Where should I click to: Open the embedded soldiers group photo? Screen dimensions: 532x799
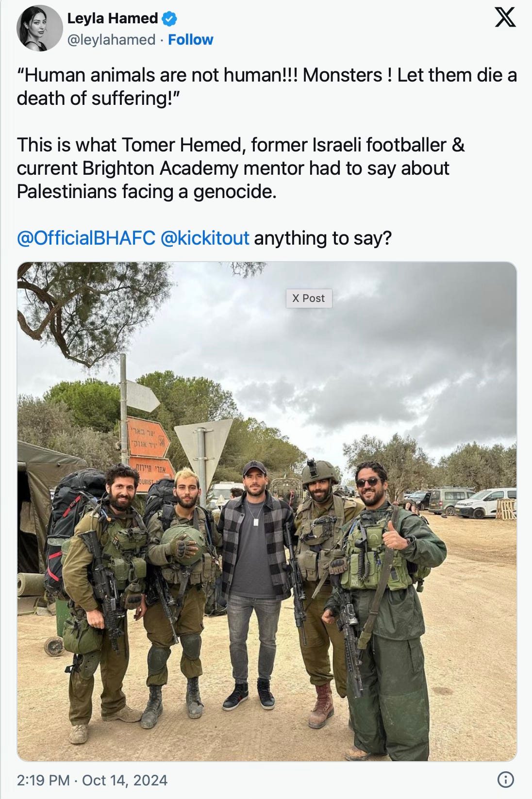267,511
